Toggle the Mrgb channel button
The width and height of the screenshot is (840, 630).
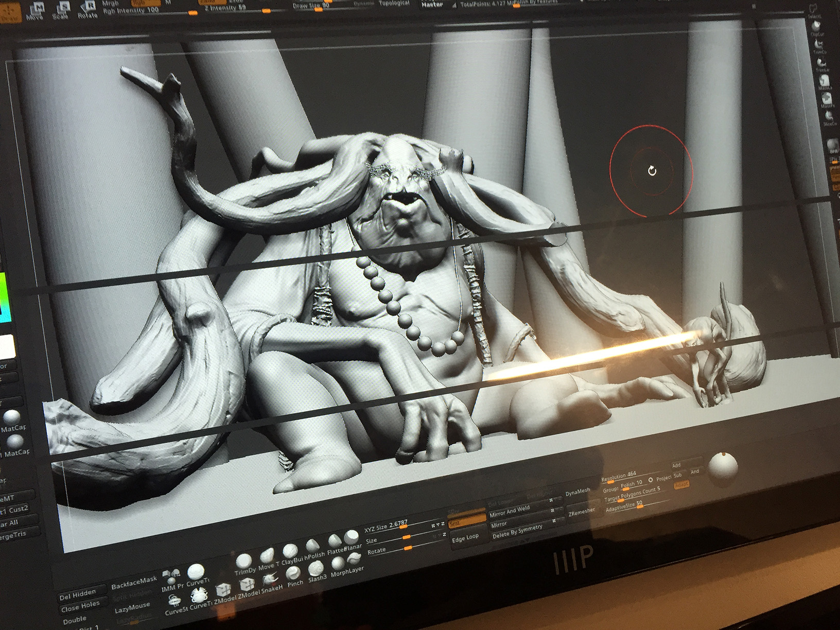pyautogui.click(x=110, y=3)
